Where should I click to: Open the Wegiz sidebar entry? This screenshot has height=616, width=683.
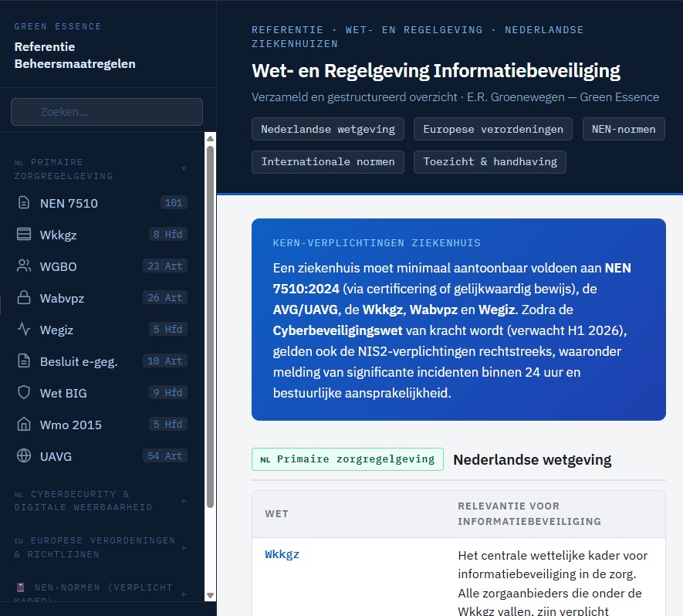click(x=102, y=330)
